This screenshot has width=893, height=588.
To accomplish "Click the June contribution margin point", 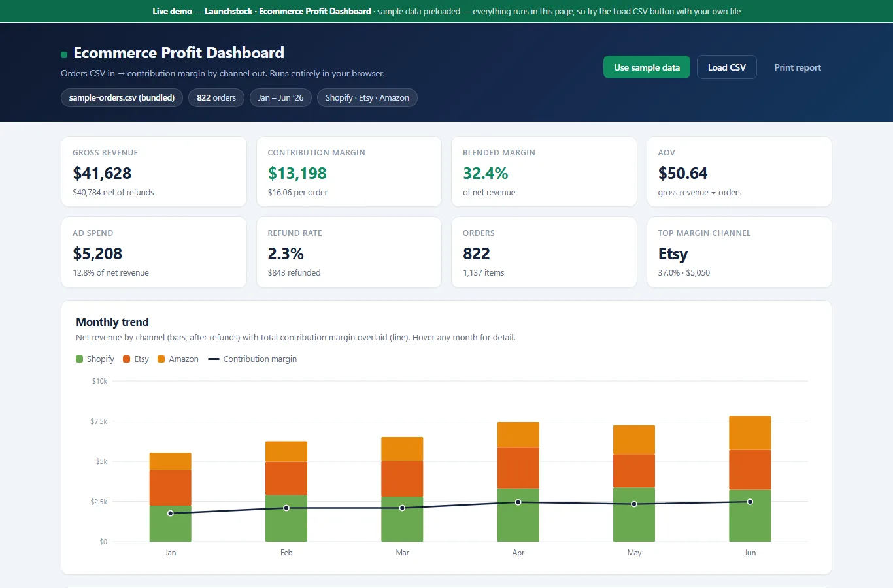I will (x=750, y=502).
